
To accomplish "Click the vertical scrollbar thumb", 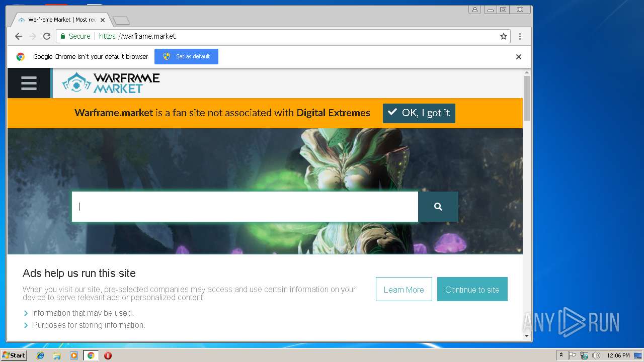I will point(527,99).
